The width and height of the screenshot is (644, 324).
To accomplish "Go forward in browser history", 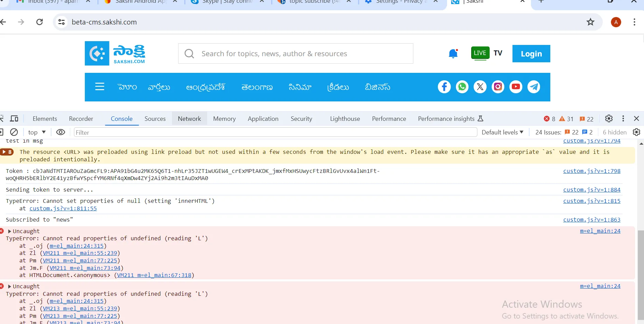I will tap(21, 22).
